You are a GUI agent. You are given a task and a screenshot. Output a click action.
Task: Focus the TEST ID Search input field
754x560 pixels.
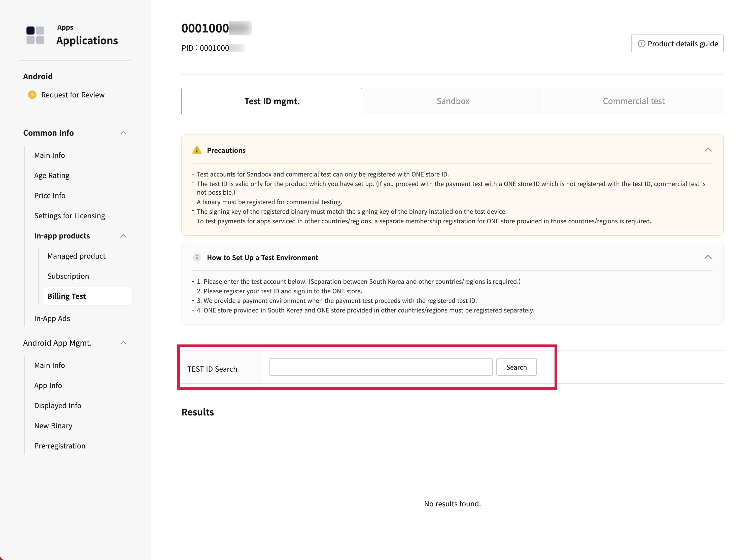381,367
